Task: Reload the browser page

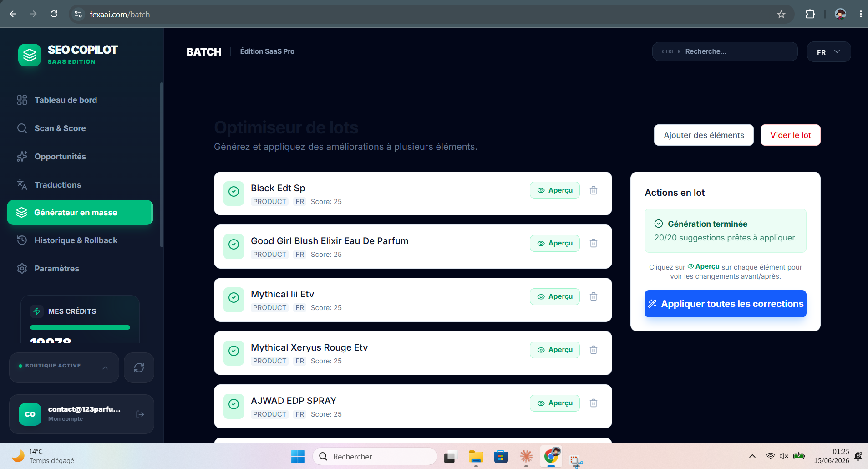Action: coord(54,14)
